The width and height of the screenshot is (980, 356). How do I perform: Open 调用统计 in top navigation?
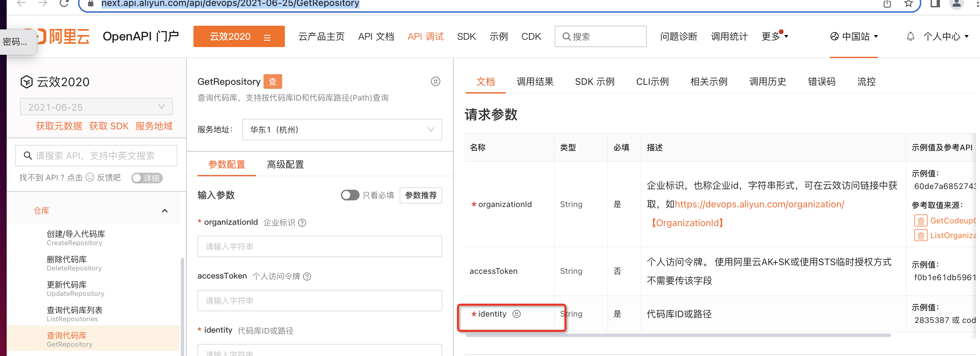click(729, 36)
